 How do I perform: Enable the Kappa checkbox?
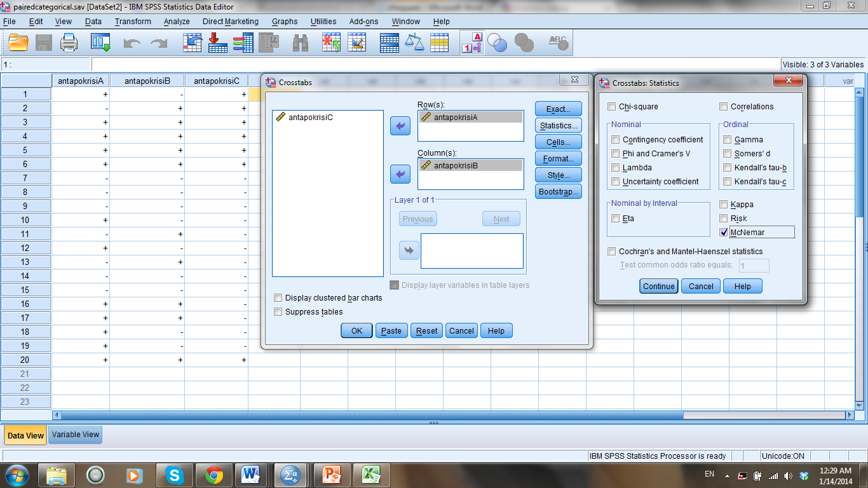724,205
